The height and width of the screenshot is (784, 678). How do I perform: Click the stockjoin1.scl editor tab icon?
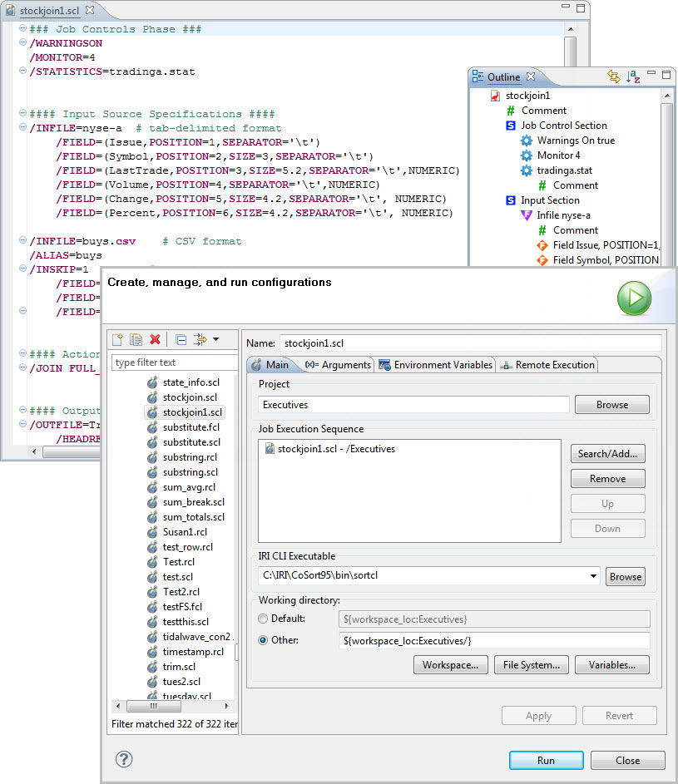tap(11, 10)
